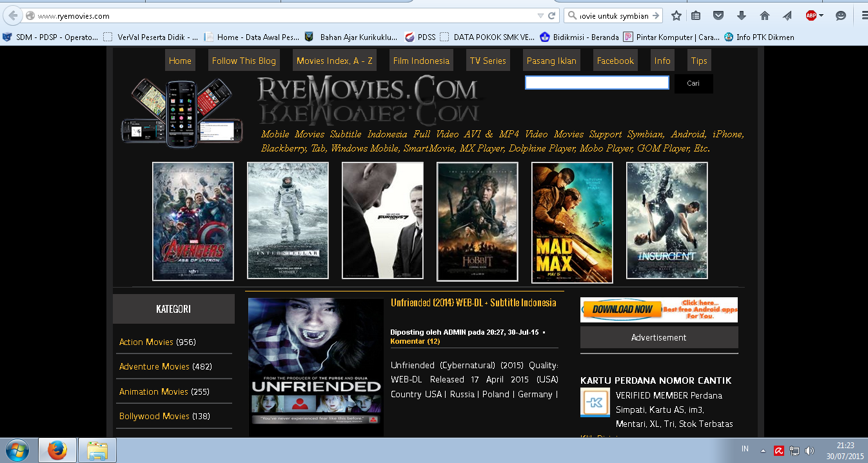Open the Mad Max movie poster
The image size is (868, 463).
coord(572,222)
